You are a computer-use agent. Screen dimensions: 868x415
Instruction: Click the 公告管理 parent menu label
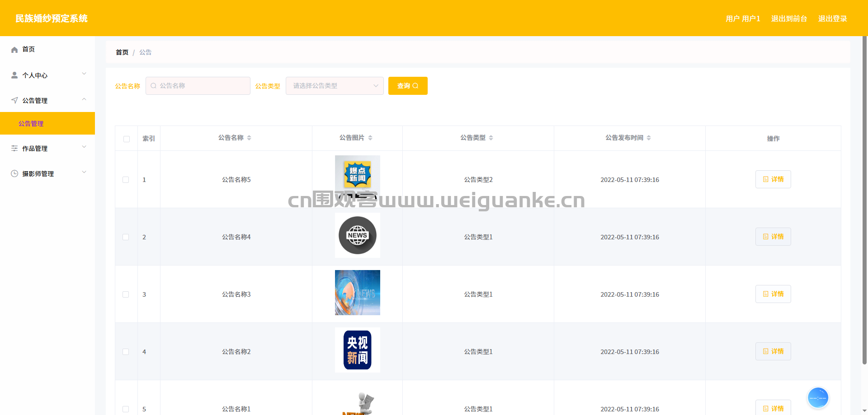click(x=35, y=100)
